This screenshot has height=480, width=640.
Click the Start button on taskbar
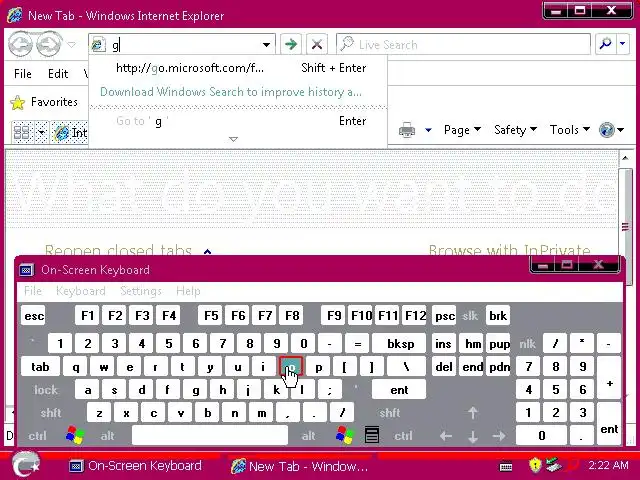pyautogui.click(x=26, y=465)
